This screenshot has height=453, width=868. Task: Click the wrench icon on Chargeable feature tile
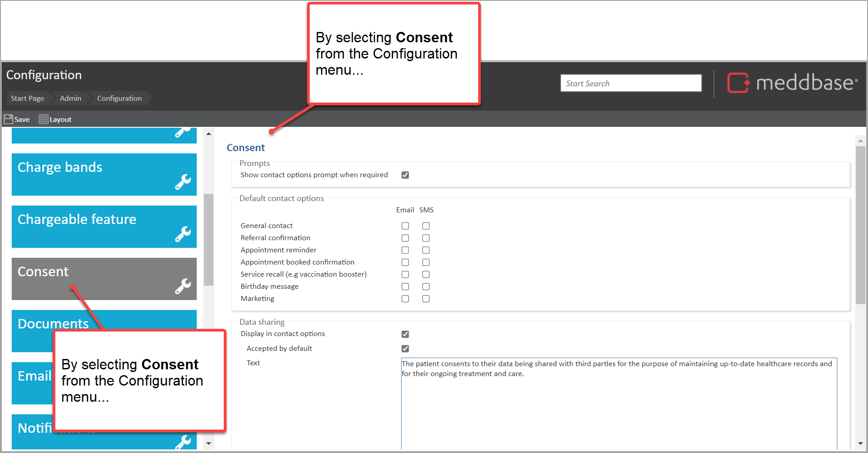(x=183, y=234)
